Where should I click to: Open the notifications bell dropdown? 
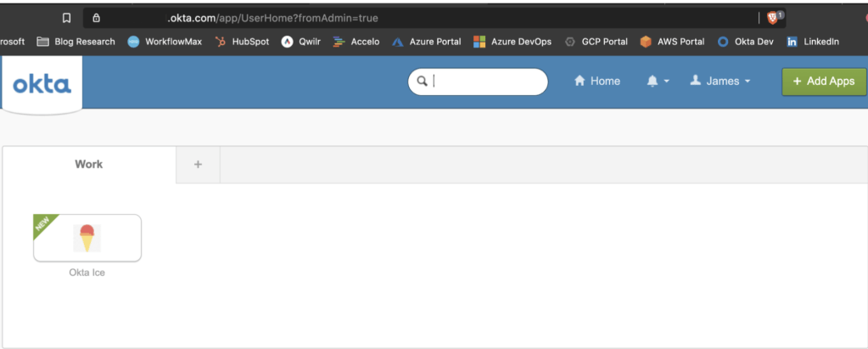(x=658, y=82)
